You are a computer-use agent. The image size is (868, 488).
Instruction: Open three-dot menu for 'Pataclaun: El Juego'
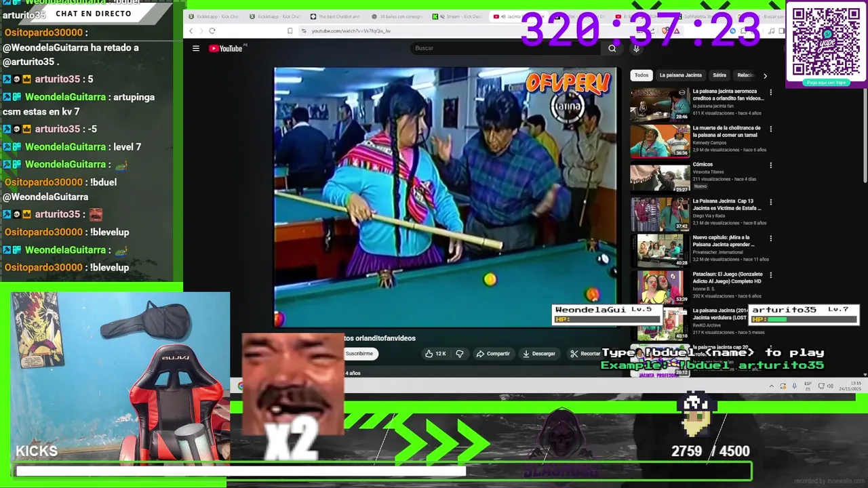coord(770,275)
